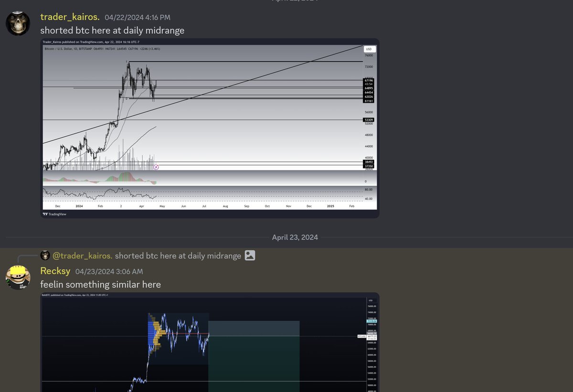
Task: Click the April 23, 2024 date divider label
Action: [x=295, y=237]
